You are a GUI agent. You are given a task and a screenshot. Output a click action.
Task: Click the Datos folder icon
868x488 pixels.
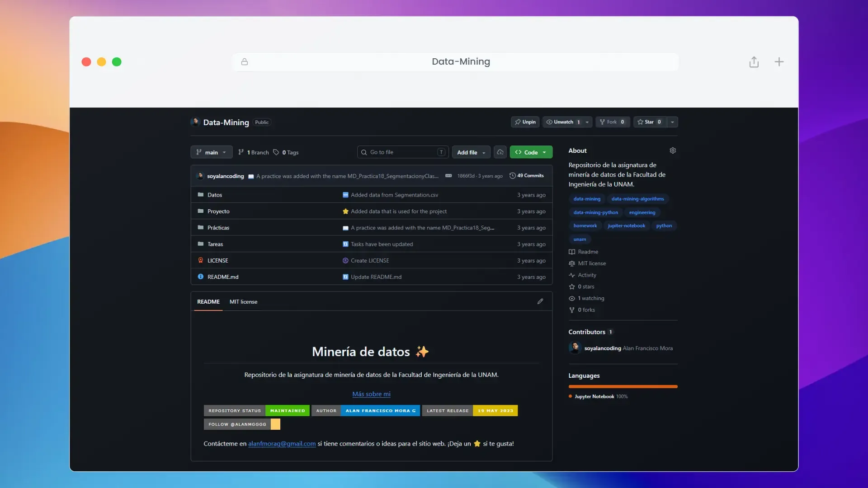click(x=201, y=195)
